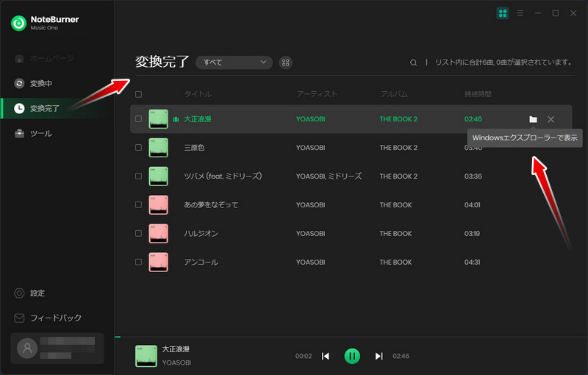Check the box for ツバメ (feat. ミドリーズ)
This screenshot has height=375, width=588.
click(138, 176)
